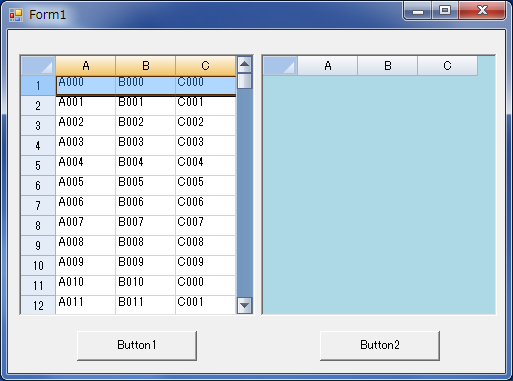Click cell B010
This screenshot has height=381, width=513.
(x=146, y=286)
